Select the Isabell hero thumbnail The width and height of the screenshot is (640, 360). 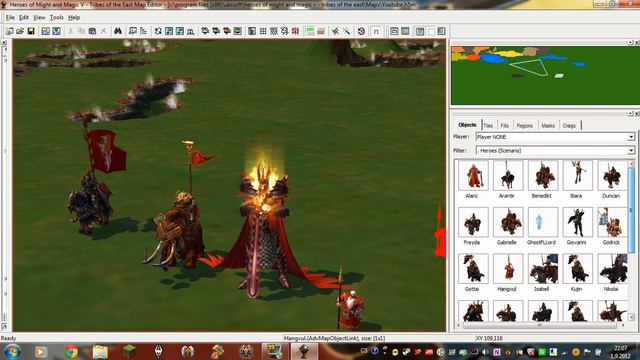[542, 269]
